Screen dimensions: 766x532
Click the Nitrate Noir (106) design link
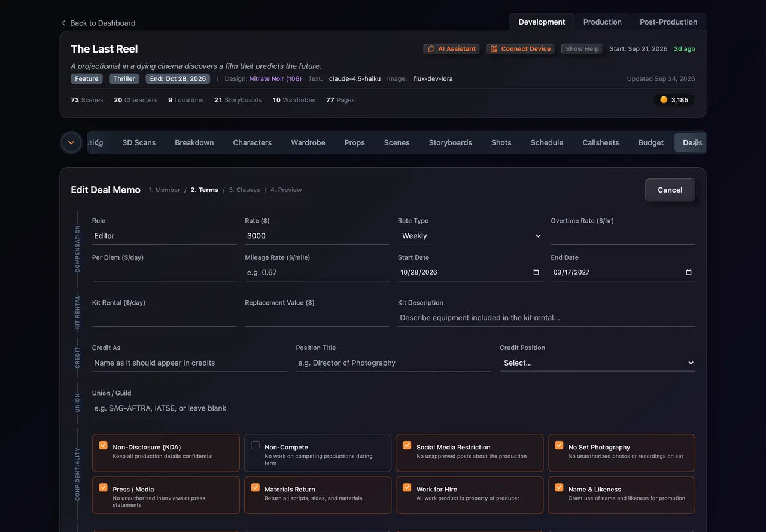point(275,78)
